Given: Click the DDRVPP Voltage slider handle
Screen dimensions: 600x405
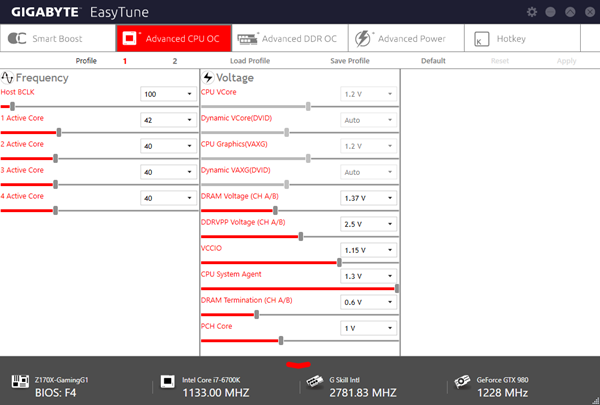Looking at the screenshot, I should [x=301, y=237].
